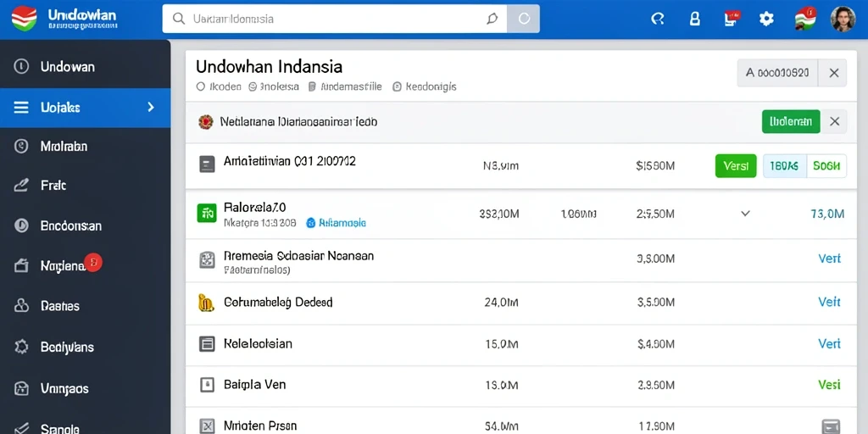Click green Vesi link in Baipla row
This screenshot has width=868, height=434.
tap(829, 384)
